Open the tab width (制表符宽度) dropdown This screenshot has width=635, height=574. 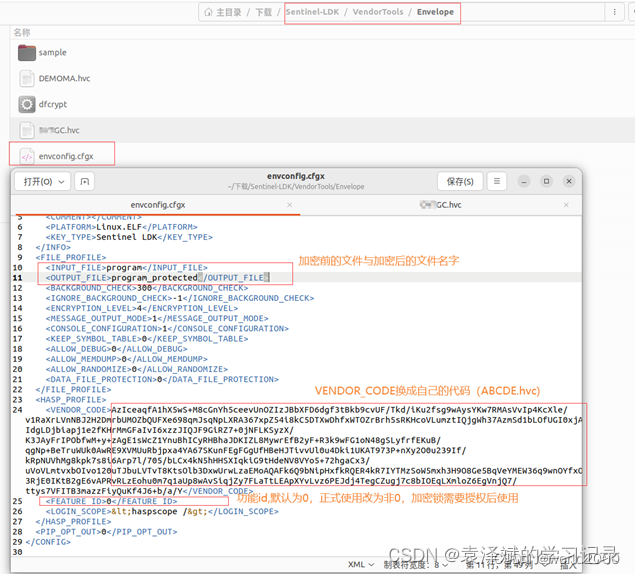click(416, 565)
